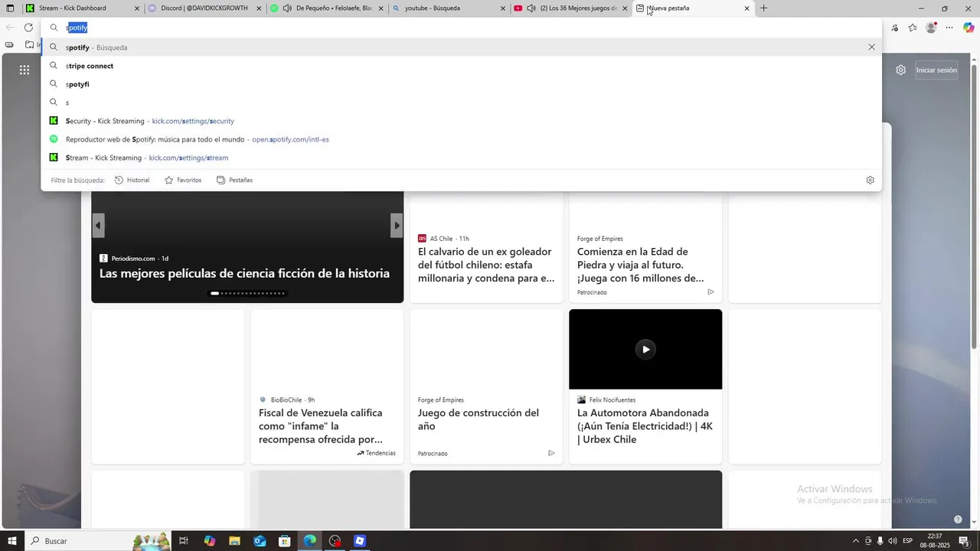Go to next carousel news slide

(397, 225)
